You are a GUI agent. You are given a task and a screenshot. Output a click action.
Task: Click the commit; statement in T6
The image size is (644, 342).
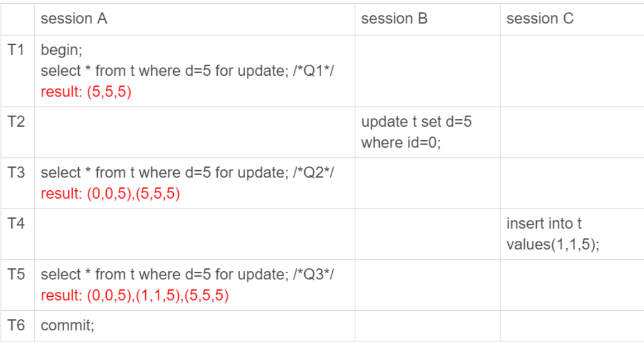67,325
